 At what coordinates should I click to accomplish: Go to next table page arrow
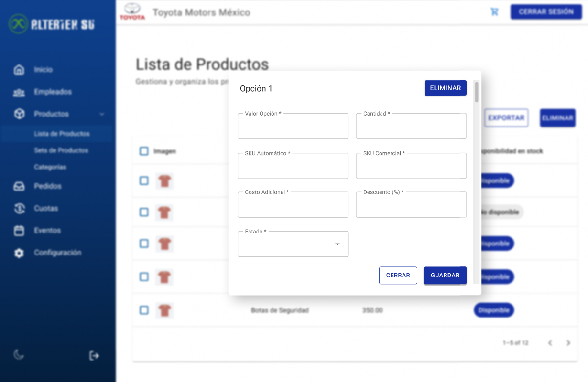(x=568, y=343)
